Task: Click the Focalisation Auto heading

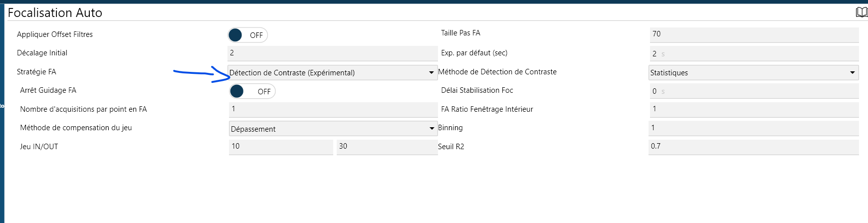Action: [55, 13]
